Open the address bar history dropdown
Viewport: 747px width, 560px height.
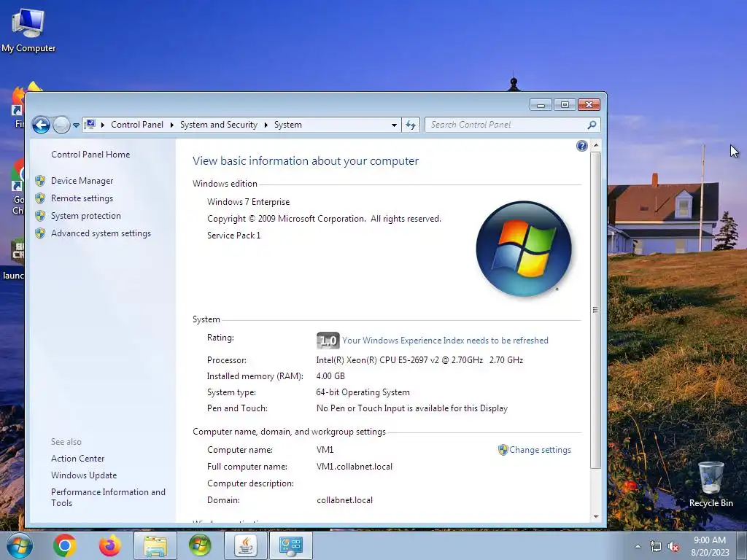tap(394, 125)
